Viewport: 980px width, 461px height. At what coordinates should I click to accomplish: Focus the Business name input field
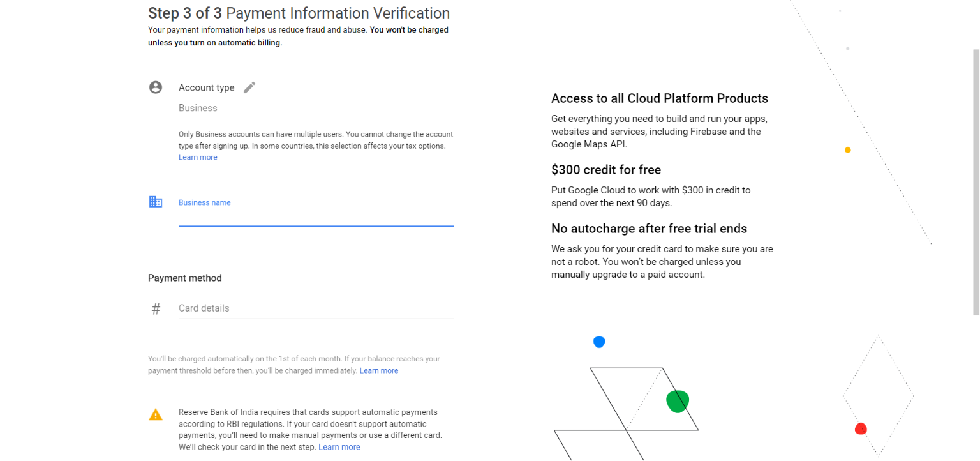(316, 217)
